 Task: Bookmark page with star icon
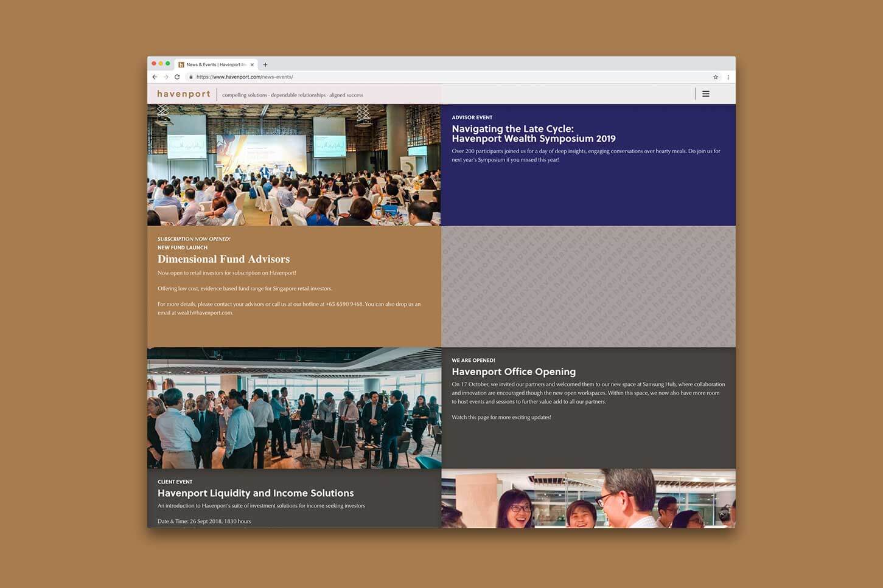pyautogui.click(x=716, y=77)
